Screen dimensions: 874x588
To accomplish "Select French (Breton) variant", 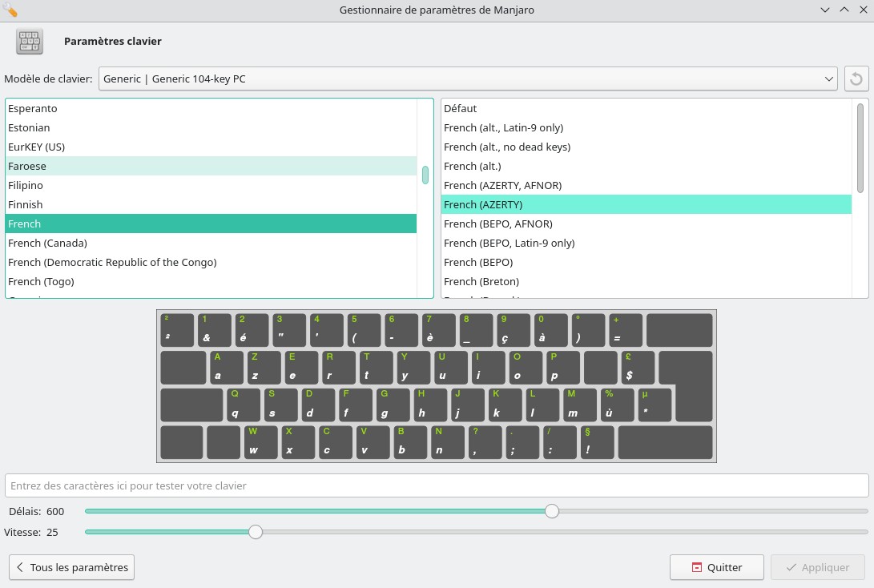I will pyautogui.click(x=646, y=281).
